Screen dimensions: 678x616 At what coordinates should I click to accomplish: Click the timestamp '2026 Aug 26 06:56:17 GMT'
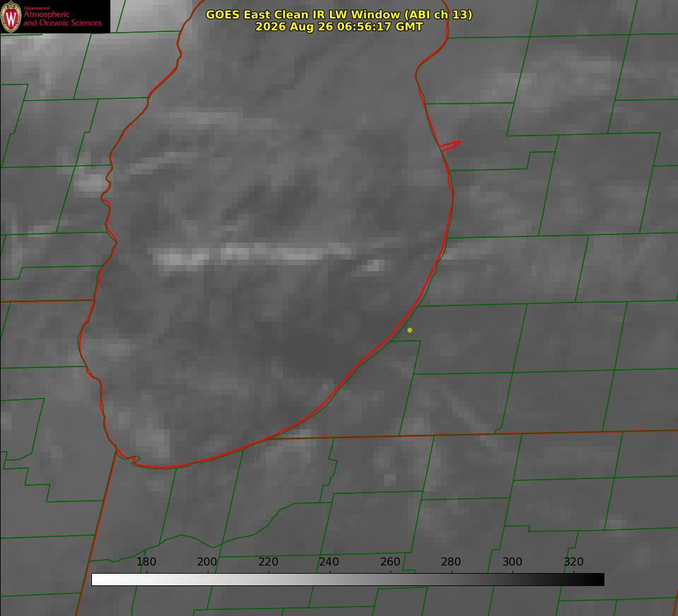[339, 27]
